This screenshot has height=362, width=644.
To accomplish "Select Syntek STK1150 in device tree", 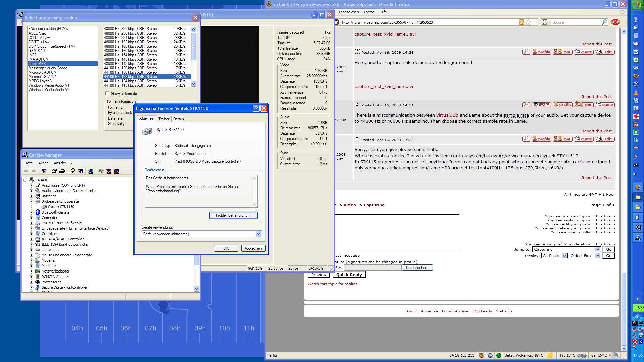I will [61, 207].
